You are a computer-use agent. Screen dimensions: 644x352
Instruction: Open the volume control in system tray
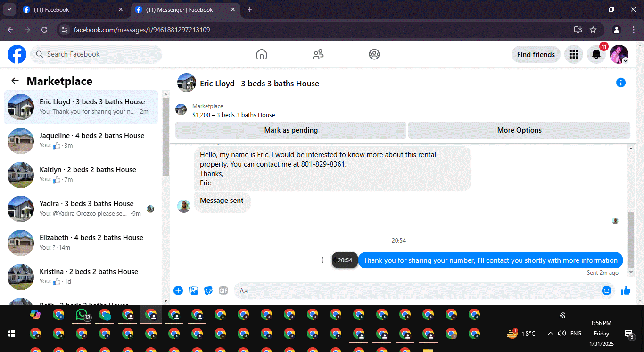pyautogui.click(x=561, y=334)
